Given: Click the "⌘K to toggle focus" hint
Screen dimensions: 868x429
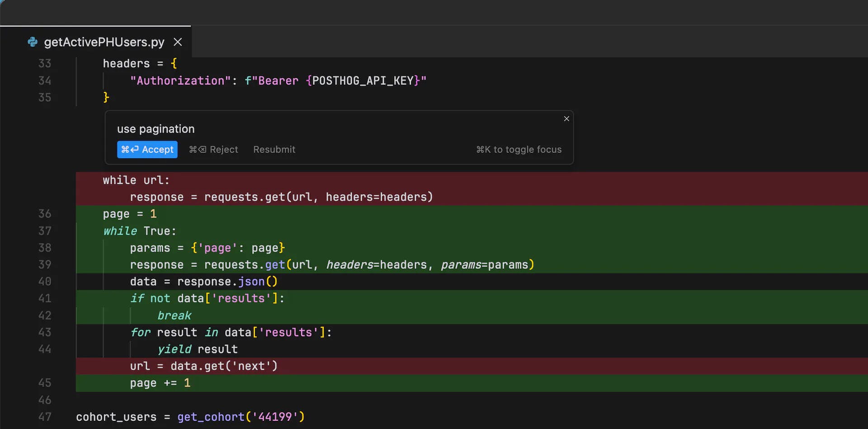Looking at the screenshot, I should coord(519,150).
